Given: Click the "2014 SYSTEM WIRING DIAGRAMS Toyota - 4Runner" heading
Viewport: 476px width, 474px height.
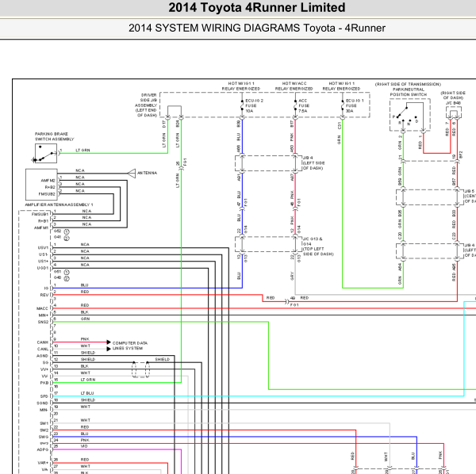Looking at the screenshot, I should point(257,28).
